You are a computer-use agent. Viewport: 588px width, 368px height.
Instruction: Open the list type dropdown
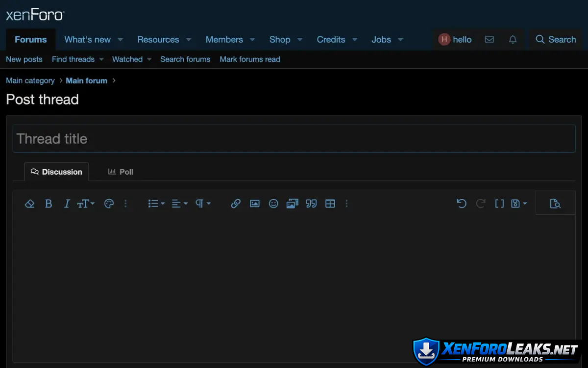pos(156,204)
